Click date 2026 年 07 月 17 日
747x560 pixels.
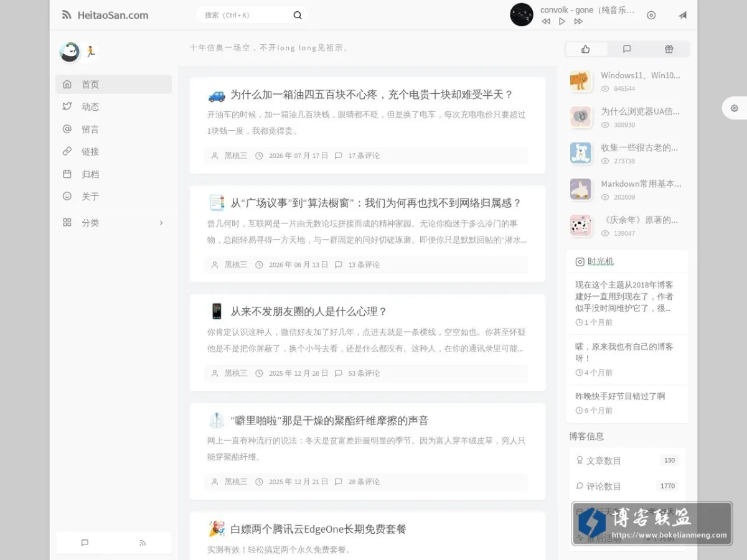298,156
